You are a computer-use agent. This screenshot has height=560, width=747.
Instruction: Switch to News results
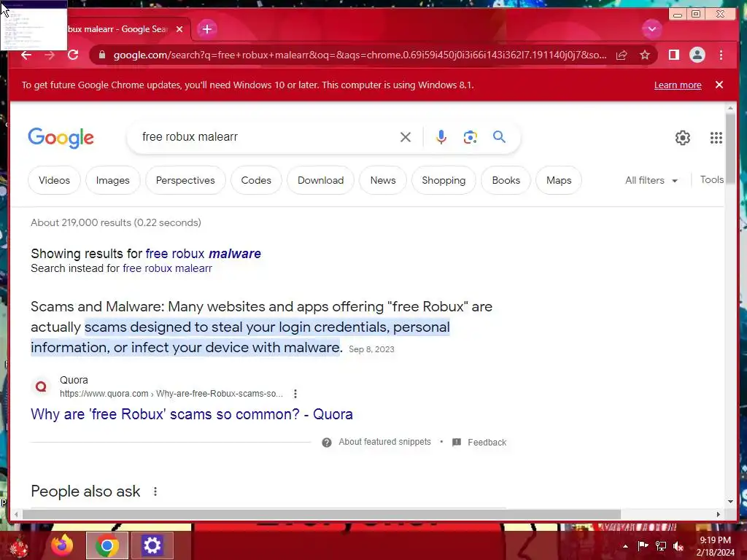[383, 181]
